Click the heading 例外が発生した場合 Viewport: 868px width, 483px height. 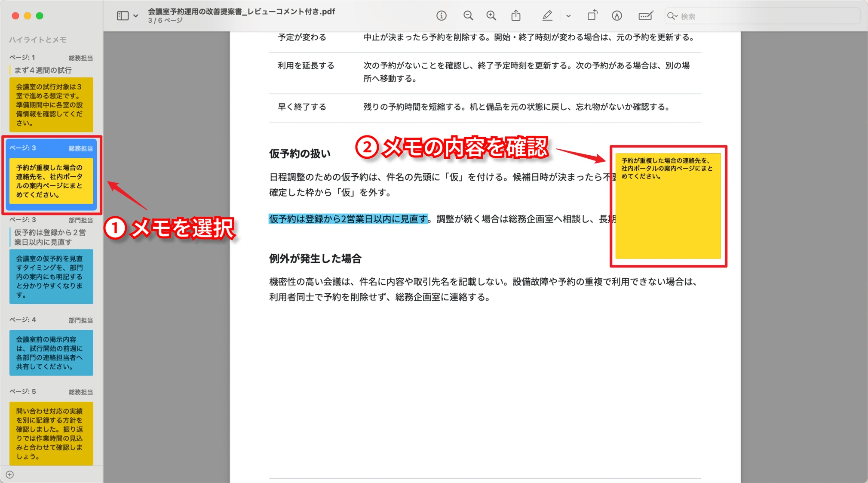[x=315, y=258]
